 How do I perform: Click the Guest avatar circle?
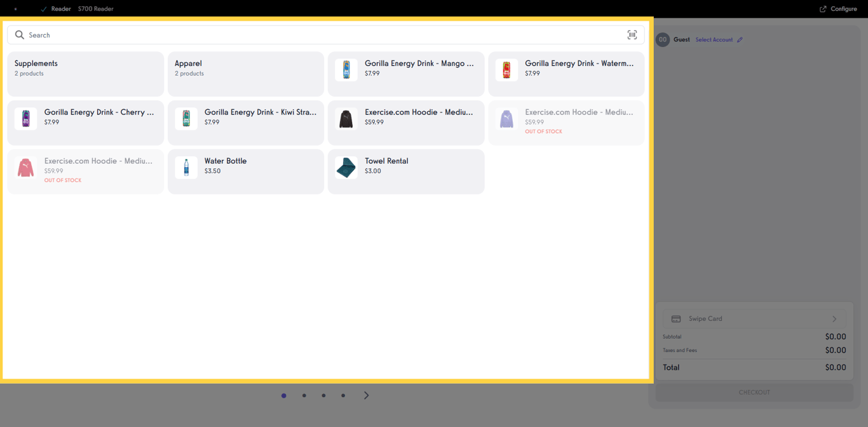[663, 39]
